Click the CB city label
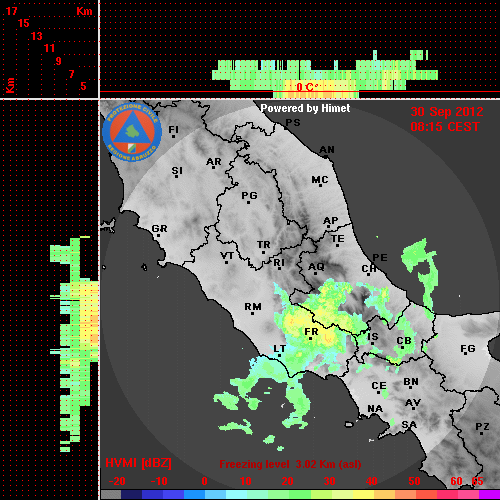The width and height of the screenshot is (500, 500). tap(404, 341)
